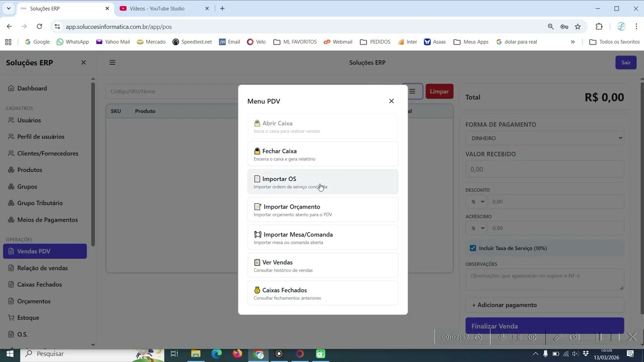Click the address bar URL
Image resolution: width=644 pixels, height=362 pixels.
[119, 27]
